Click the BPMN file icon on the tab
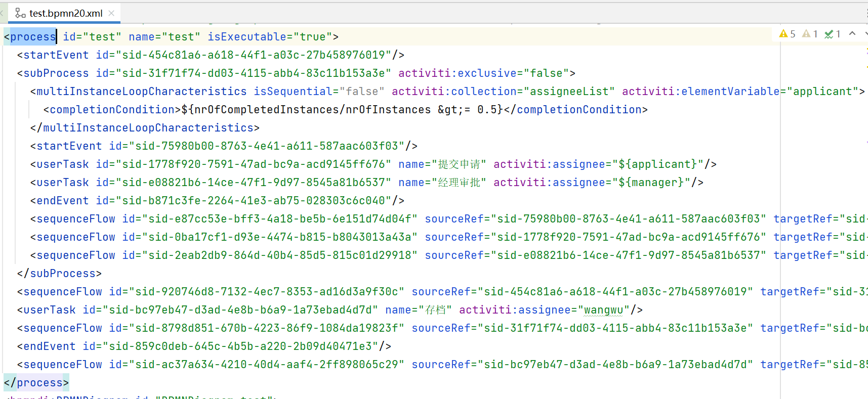The image size is (868, 399). (20, 13)
